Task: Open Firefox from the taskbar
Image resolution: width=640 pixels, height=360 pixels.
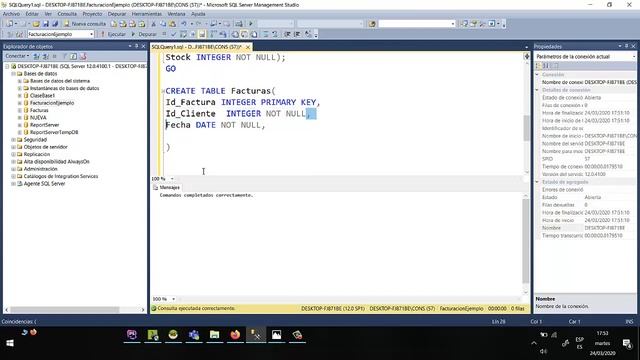Action: tap(235, 335)
